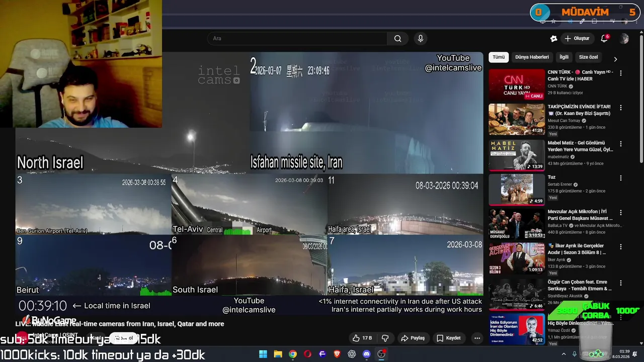This screenshot has height=362, width=644.
Task: Click the sparkle icon left of Oluştur
Action: [554, 39]
